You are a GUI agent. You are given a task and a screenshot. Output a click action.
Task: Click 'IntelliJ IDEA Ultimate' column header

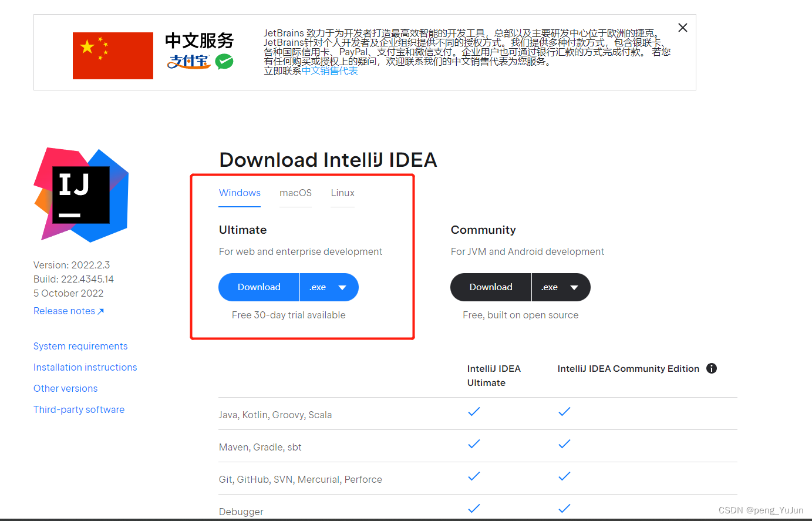tap(494, 375)
